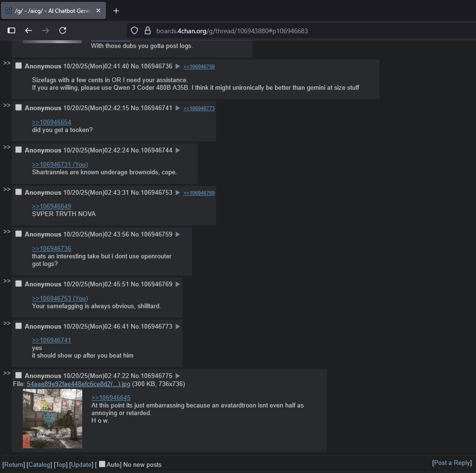This screenshot has height=473, width=476.
Task: Expand the image thumbnail in post 106946775
Action: (53, 419)
